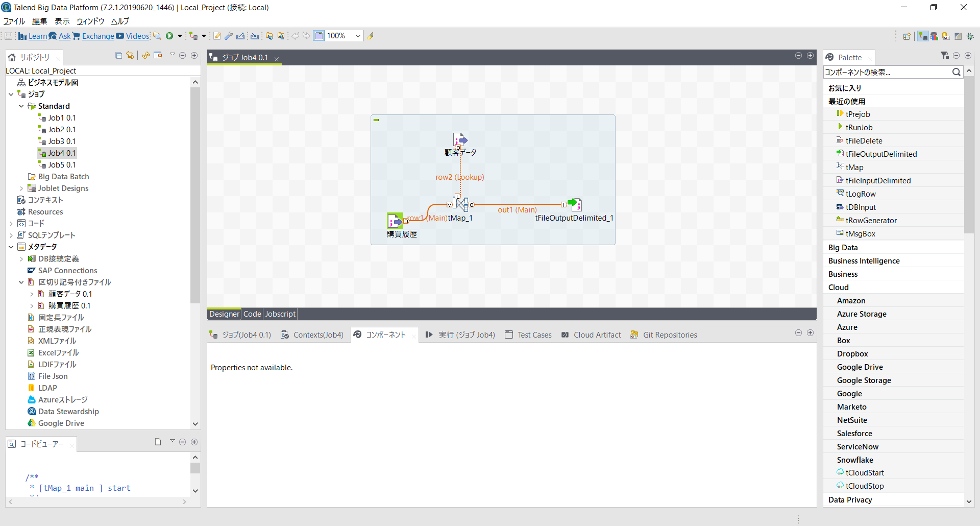The image size is (980, 526).
Task: Select the 購買履歴 input component
Action: pos(395,221)
